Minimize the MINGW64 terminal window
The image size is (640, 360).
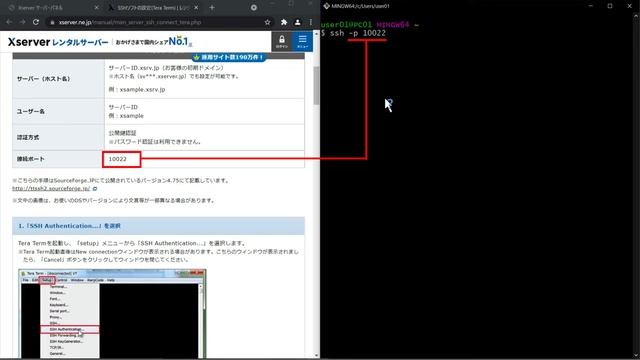[591, 6]
